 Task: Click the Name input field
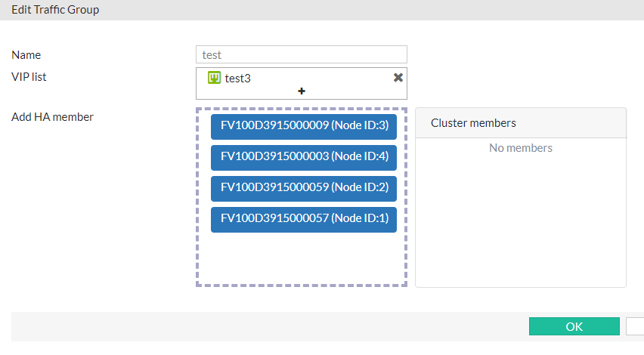(302, 54)
